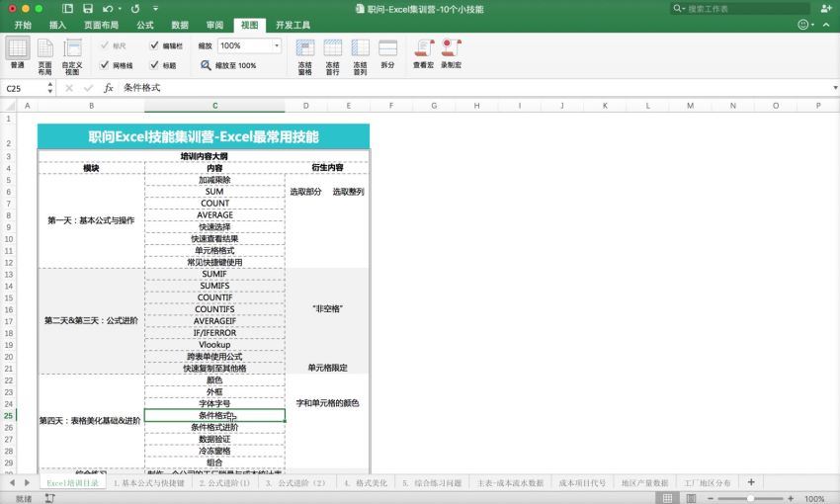The height and width of the screenshot is (504, 840).
Task: Start Record Macro (录制宏)
Action: click(451, 53)
